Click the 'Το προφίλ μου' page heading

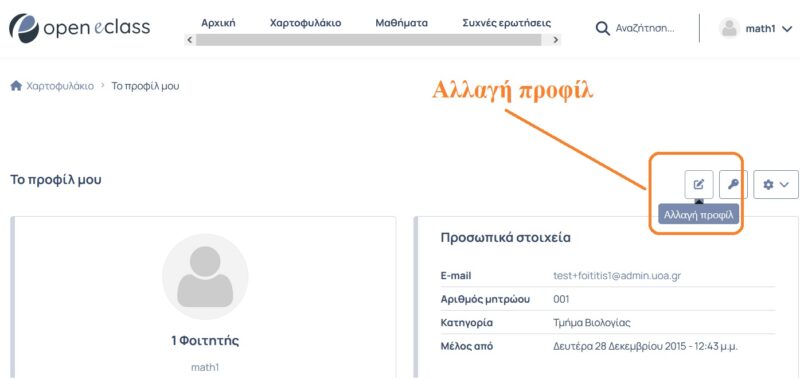56,180
